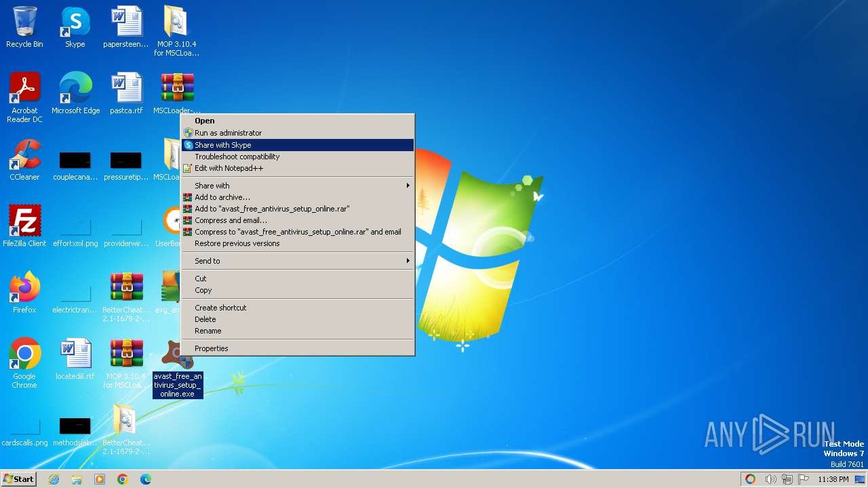Choose Rename from the context menu
This screenshot has height=488, width=868.
pyautogui.click(x=298, y=331)
